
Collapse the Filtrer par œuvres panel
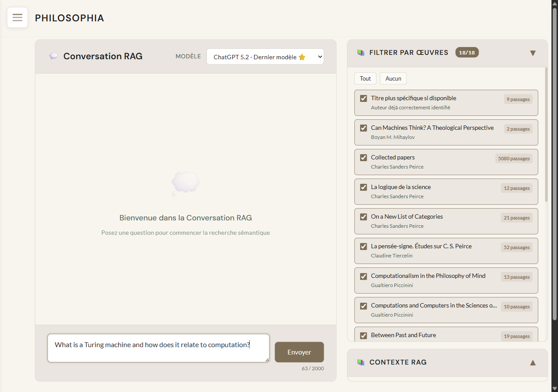532,53
